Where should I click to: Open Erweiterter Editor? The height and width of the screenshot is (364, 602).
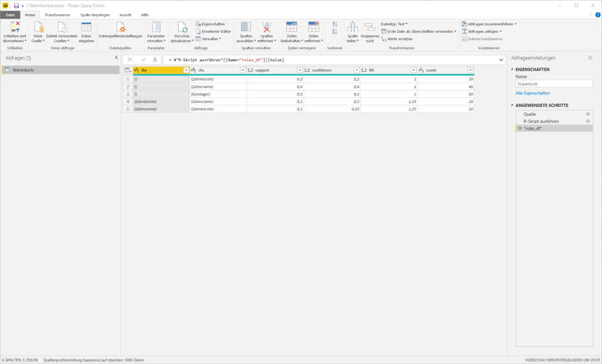pyautogui.click(x=213, y=32)
